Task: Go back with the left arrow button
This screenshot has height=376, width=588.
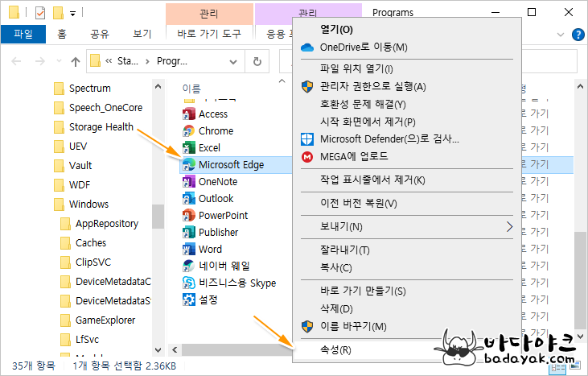Action: point(16,61)
